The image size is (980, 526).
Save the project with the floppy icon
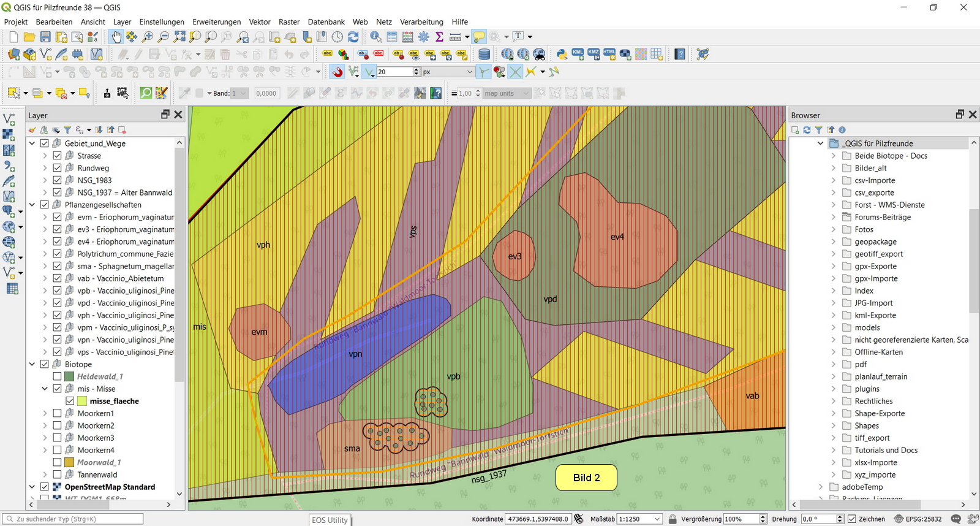point(45,37)
